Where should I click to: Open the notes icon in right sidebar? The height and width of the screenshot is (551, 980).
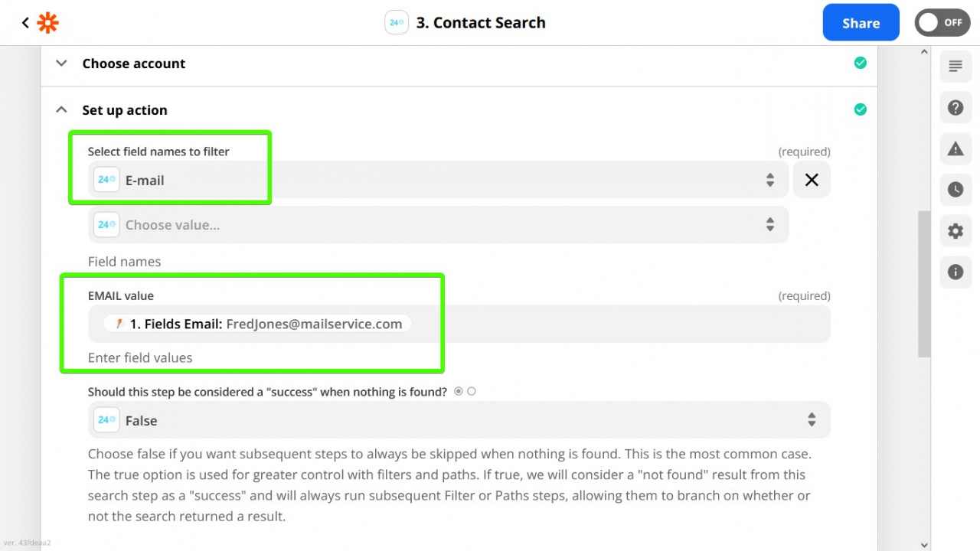coord(955,66)
